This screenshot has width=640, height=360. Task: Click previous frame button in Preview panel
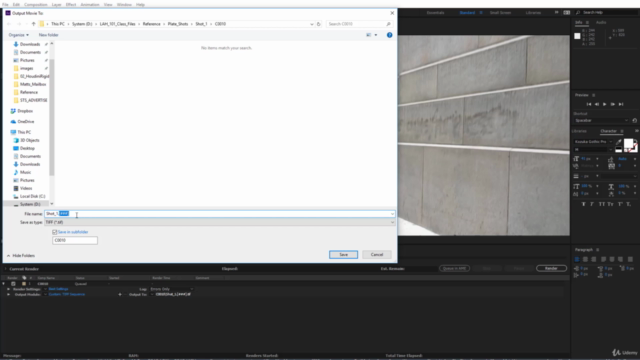point(597,104)
